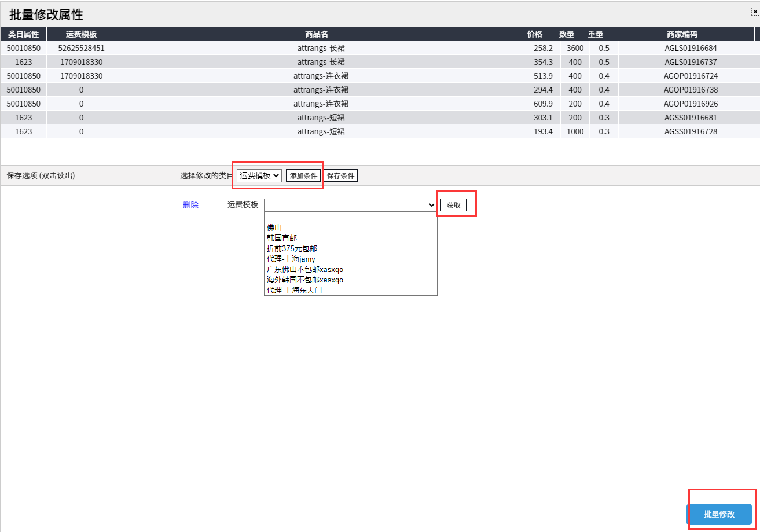Select 广东佛山不包邮xasxqo option

click(305, 269)
